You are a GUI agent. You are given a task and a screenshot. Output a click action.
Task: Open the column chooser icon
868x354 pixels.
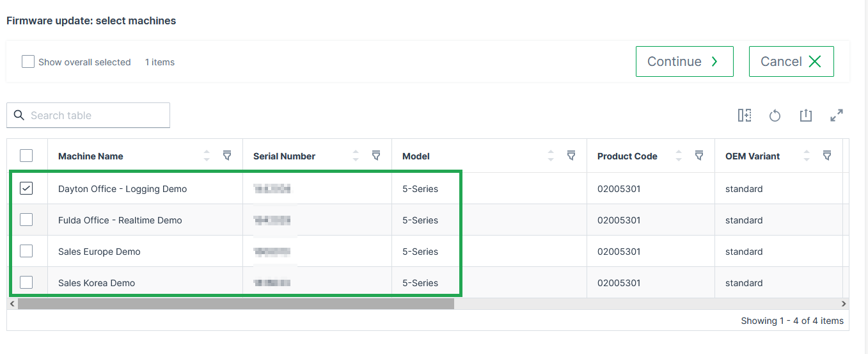click(x=744, y=115)
